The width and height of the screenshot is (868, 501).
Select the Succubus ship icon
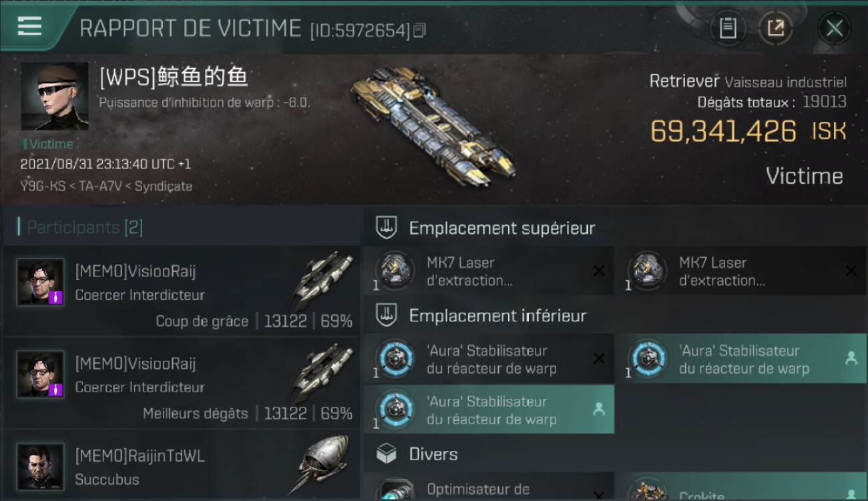[324, 464]
